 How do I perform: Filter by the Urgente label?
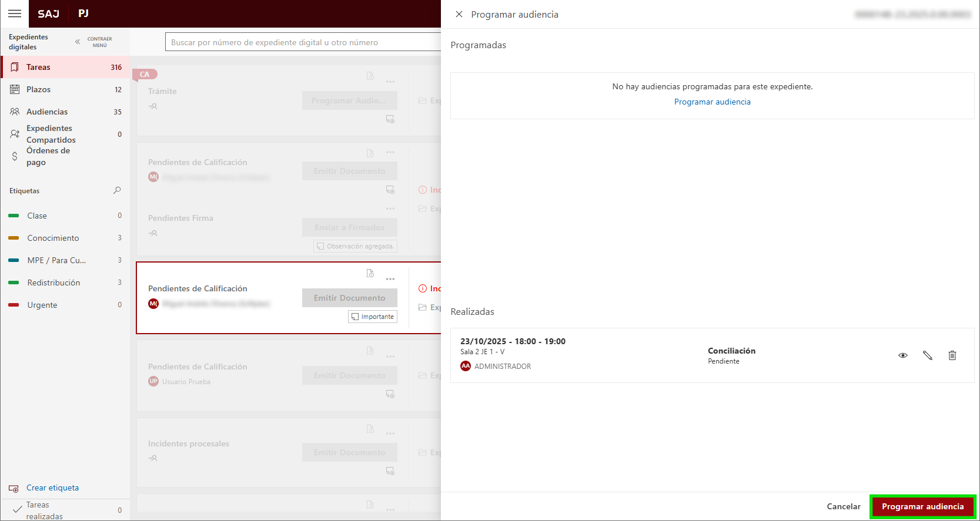(x=42, y=305)
